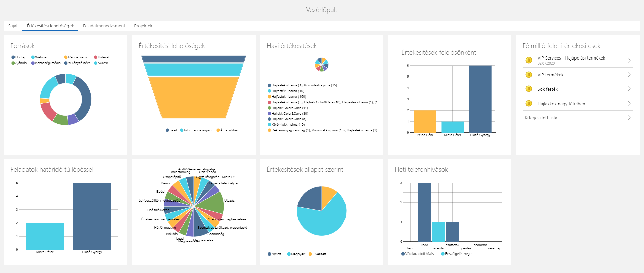
Task: Toggle the Áruszállítás legend item in funnel chart
Action: (x=227, y=130)
